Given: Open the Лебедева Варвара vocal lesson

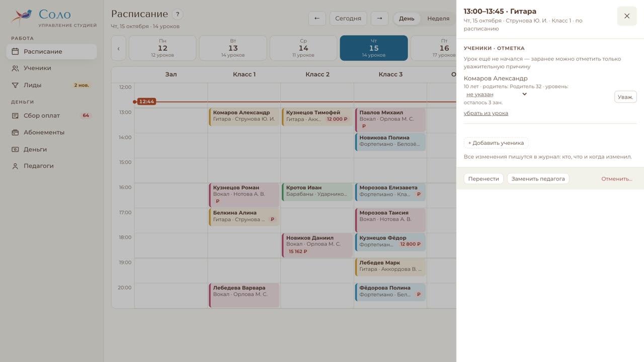Looking at the screenshot, I should (x=244, y=295).
